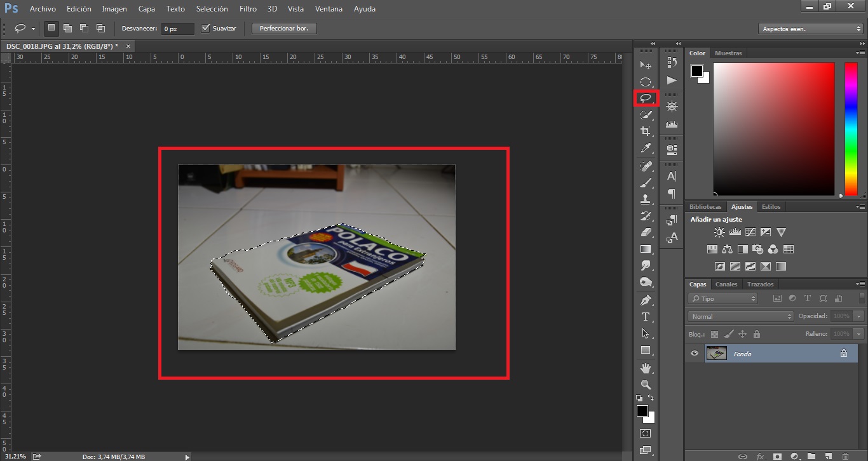Select the Eyedropper tool
This screenshot has width=868, height=461.
point(646,148)
